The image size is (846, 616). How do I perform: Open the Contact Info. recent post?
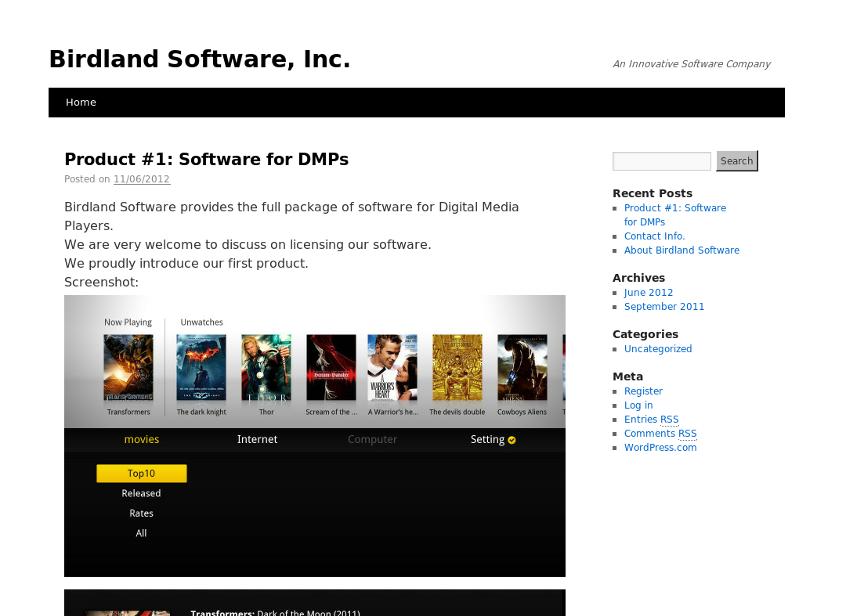654,236
